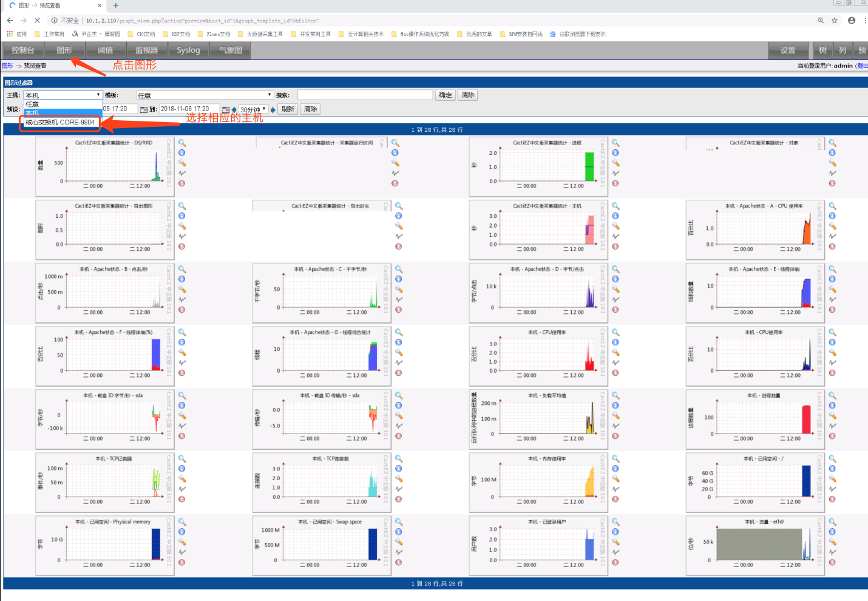Viewport: 868px width, 601px height.
Task: Download CSV for the 本机 内存使用率 graph
Action: point(615,469)
